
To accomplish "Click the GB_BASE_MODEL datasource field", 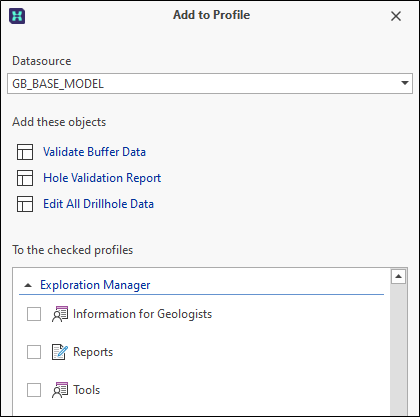I will click(210, 84).
